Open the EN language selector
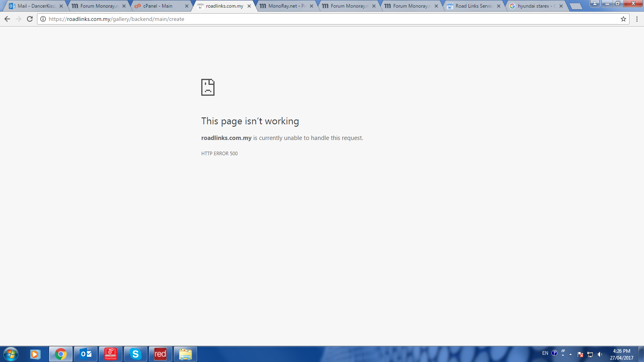The image size is (644, 362). 546,353
